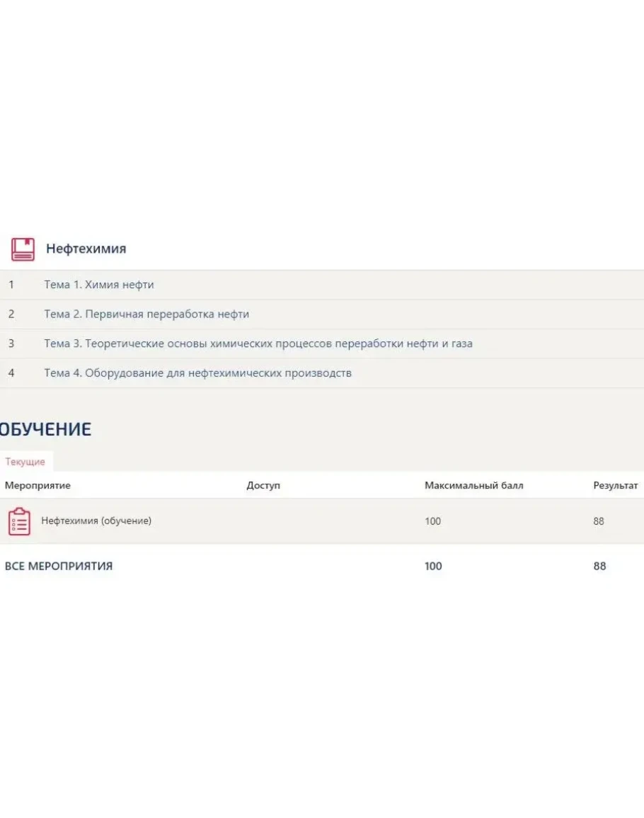Open Тема 4. Оборудование для нефтехимических производств
This screenshot has height=818, width=644.
point(197,373)
